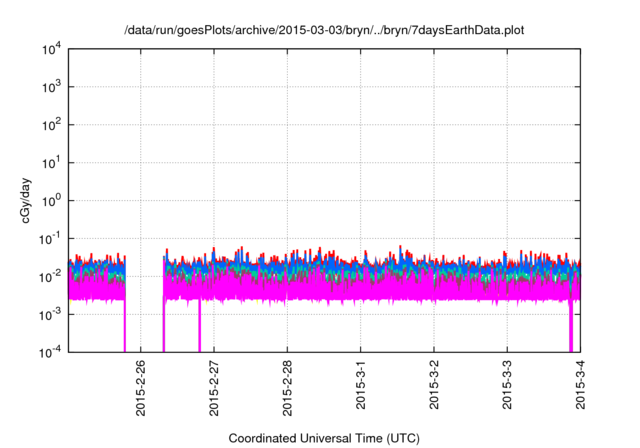This screenshot has height=448, width=640.
Task: Click the 10^3 y-axis tick label
Action: click(x=52, y=87)
